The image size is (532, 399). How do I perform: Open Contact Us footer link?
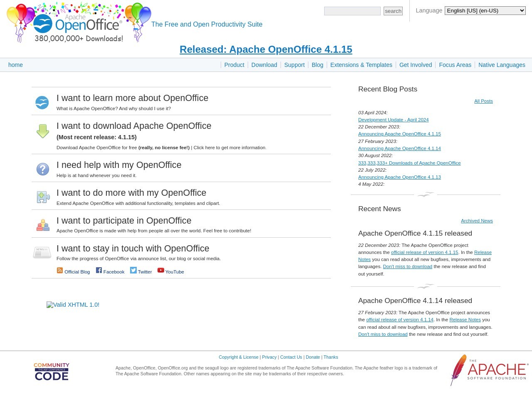[x=291, y=357]
